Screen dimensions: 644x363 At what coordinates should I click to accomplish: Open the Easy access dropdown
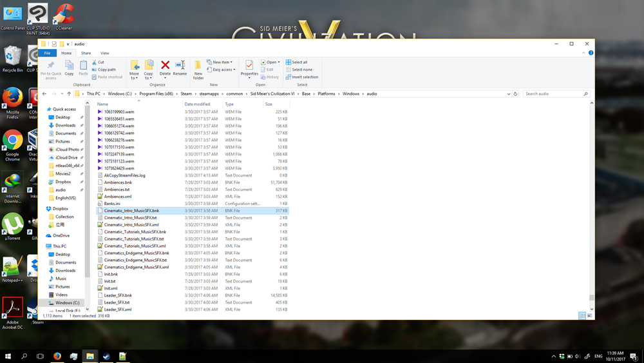point(222,70)
